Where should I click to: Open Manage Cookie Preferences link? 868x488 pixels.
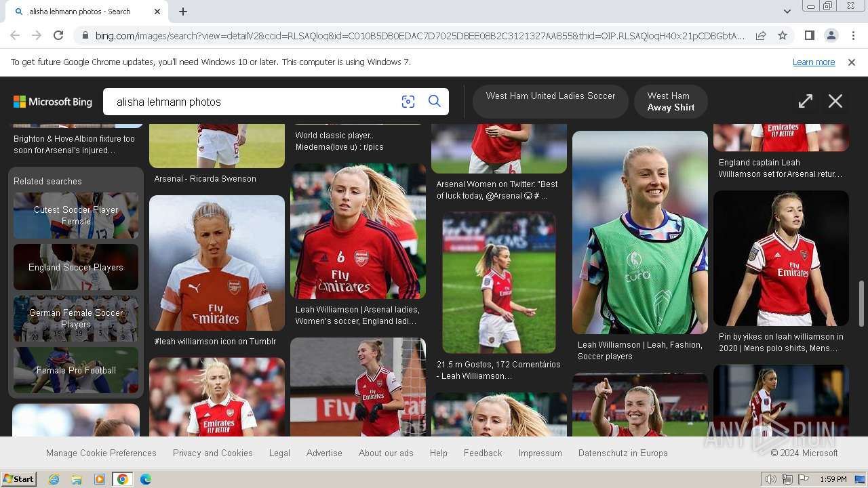(x=101, y=453)
